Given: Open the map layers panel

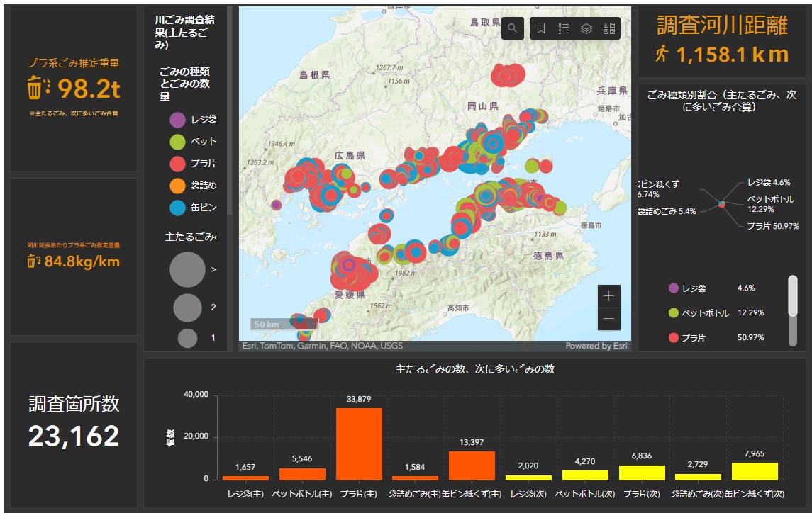Looking at the screenshot, I should pyautogui.click(x=586, y=28).
